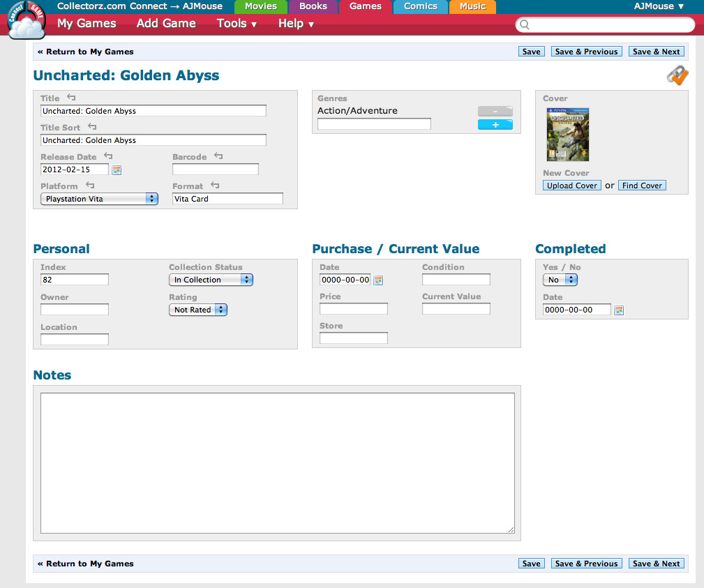Expand the Tools menu
Screen dimensions: 704x588
[x=237, y=23]
